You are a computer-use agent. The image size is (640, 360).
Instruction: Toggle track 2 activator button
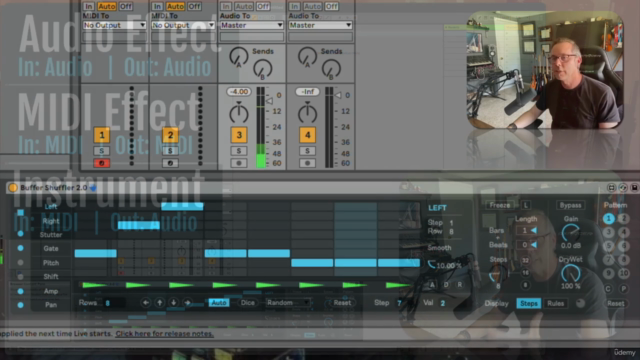pyautogui.click(x=170, y=135)
